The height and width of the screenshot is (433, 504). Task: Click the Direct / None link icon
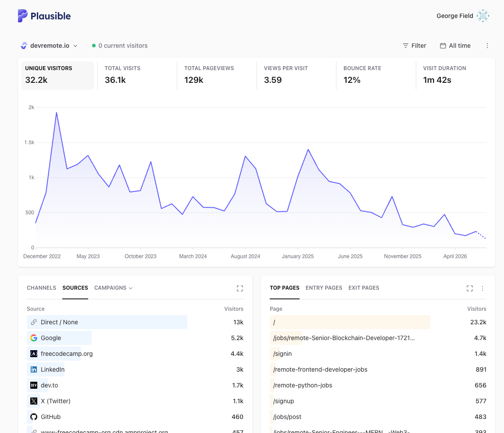pos(34,322)
